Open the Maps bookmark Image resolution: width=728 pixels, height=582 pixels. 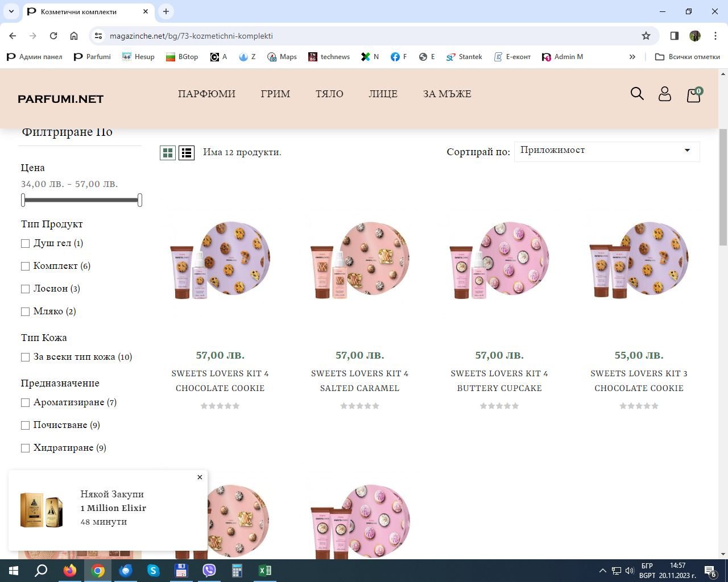point(282,57)
